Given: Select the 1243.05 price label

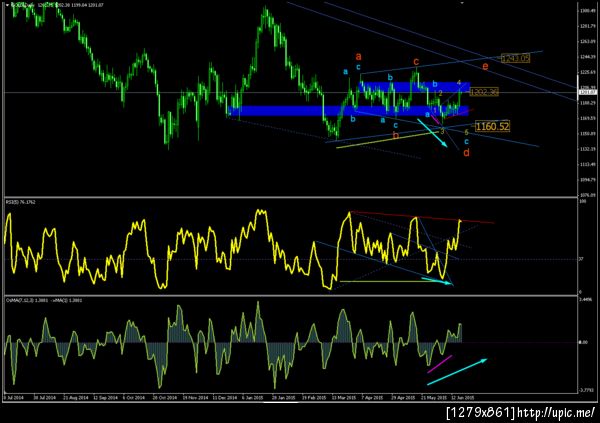Looking at the screenshot, I should 516,58.
